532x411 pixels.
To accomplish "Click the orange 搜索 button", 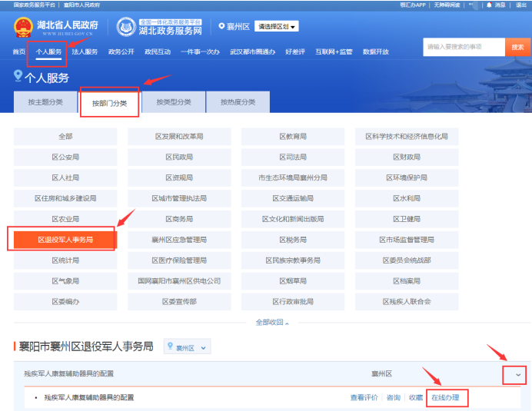I will pyautogui.click(x=517, y=48).
